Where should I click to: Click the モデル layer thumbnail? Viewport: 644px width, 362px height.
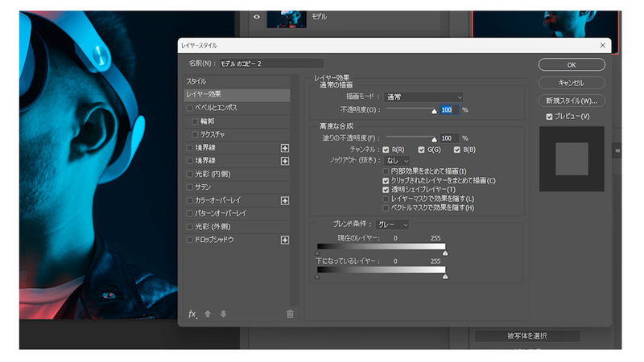287,19
